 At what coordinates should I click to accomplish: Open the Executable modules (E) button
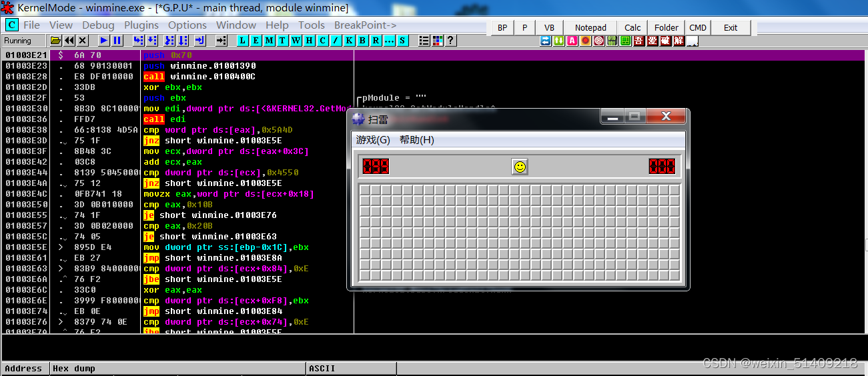click(x=256, y=41)
